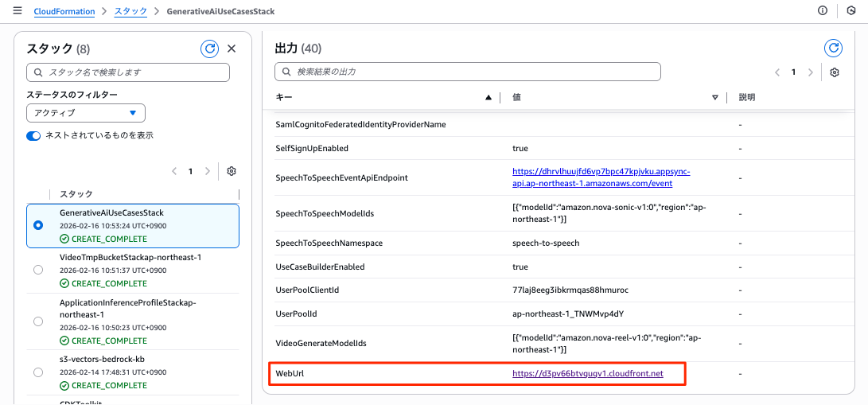Sort outputs by value column

[x=714, y=97]
